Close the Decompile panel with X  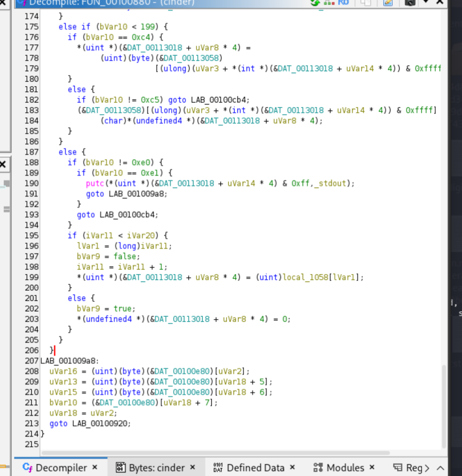click(x=440, y=2)
